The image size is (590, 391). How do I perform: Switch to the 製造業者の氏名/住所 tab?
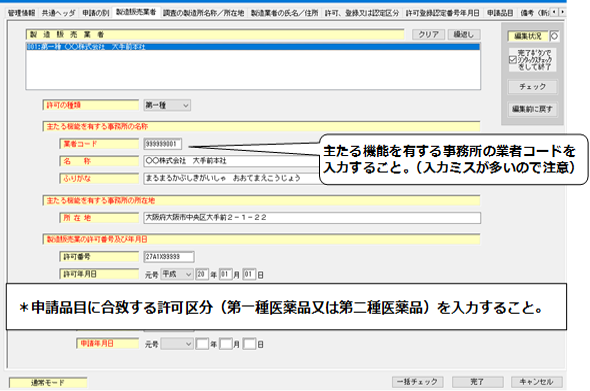click(x=284, y=13)
